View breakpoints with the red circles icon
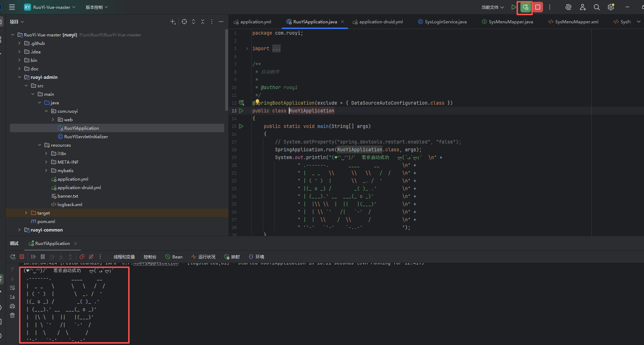 pyautogui.click(x=82, y=257)
